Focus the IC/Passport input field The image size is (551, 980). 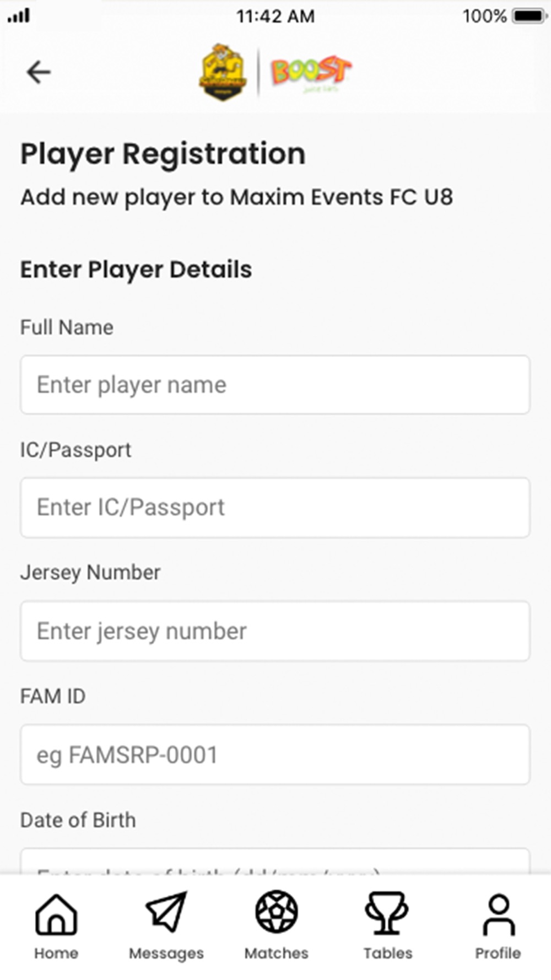pos(275,508)
